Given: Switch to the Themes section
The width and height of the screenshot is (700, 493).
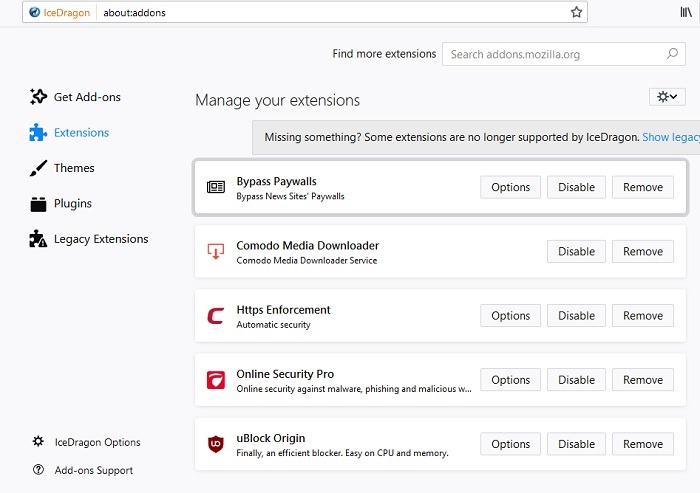Looking at the screenshot, I should pyautogui.click(x=74, y=168).
